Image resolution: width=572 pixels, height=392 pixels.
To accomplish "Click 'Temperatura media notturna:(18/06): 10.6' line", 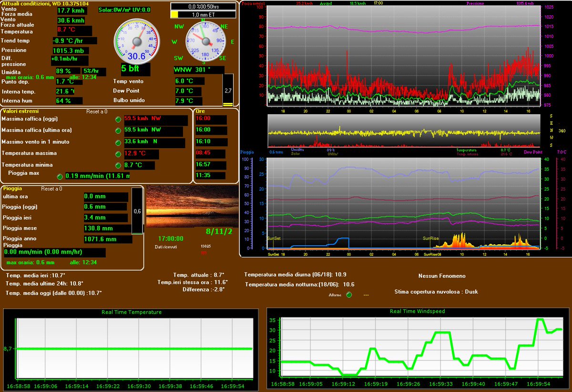I will point(299,284).
